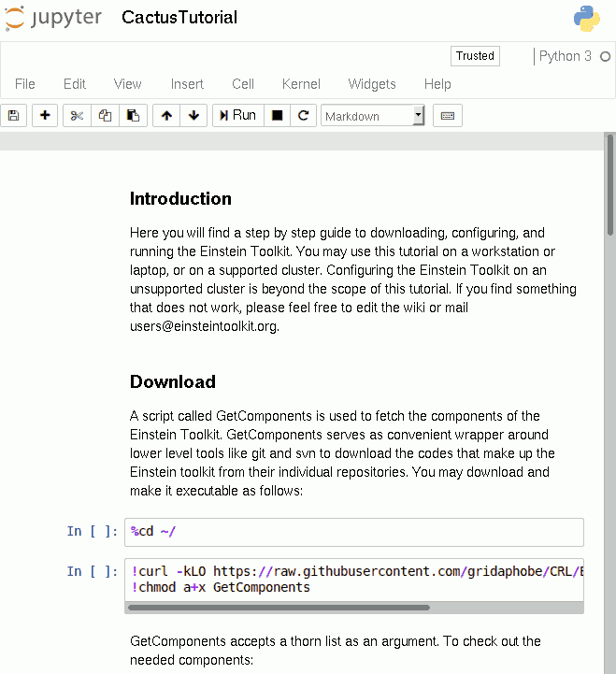
Task: Click into the %cd ~/ code cell
Action: [353, 532]
